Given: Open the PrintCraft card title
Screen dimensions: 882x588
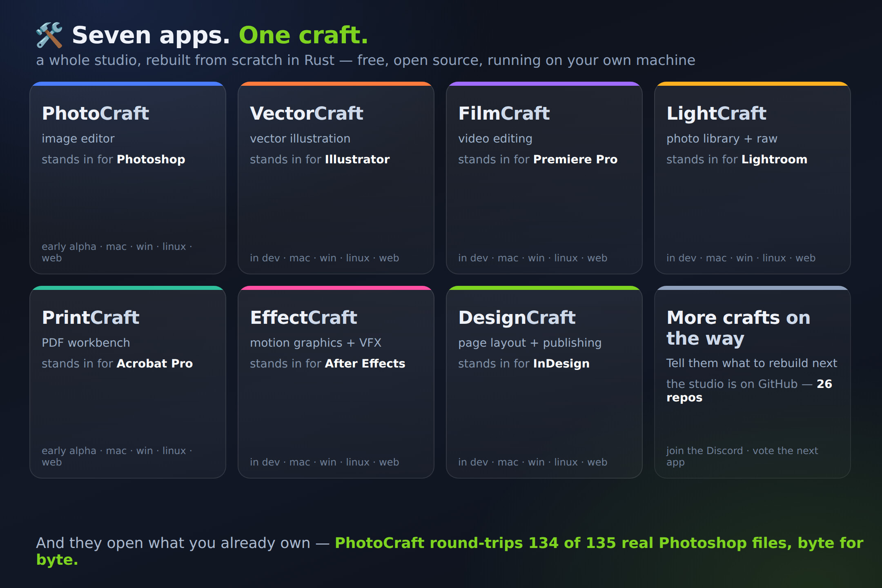Looking at the screenshot, I should click(x=91, y=318).
